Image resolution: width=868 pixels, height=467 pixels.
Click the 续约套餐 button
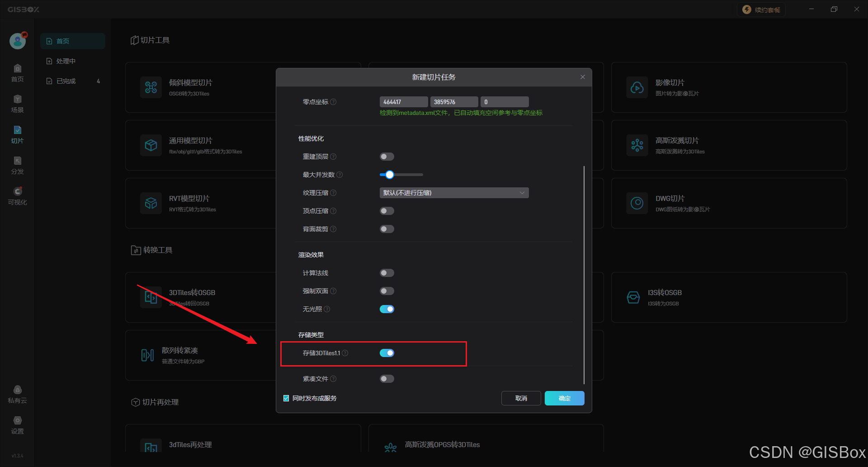click(x=761, y=10)
